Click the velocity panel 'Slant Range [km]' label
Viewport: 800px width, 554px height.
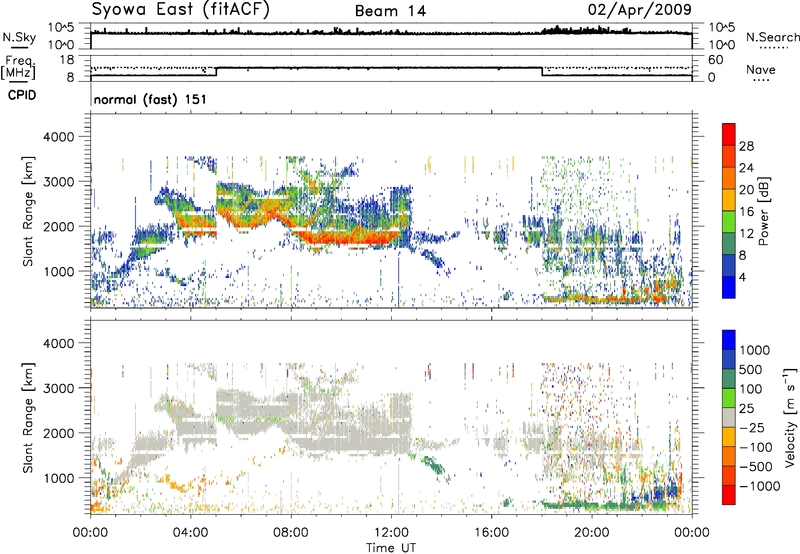(x=29, y=417)
